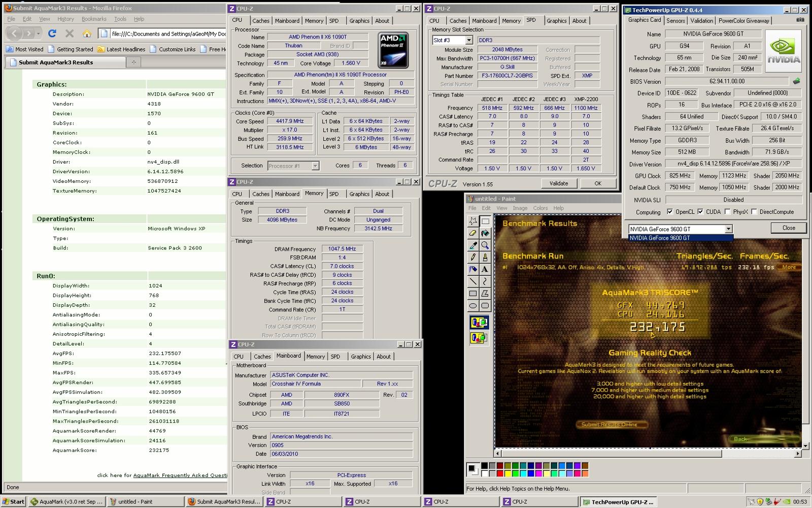812x508 pixels.
Task: Select the Text tool in Paint
Action: point(485,269)
